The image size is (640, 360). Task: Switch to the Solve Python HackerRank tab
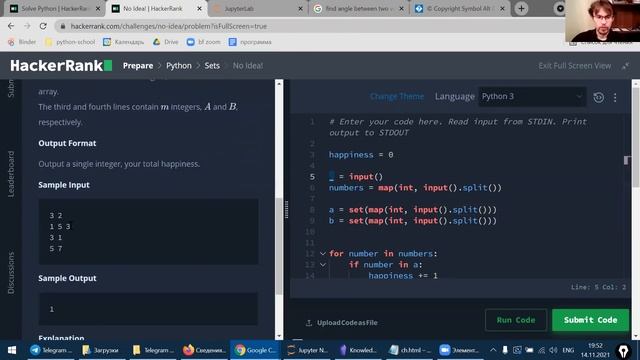pyautogui.click(x=54, y=9)
